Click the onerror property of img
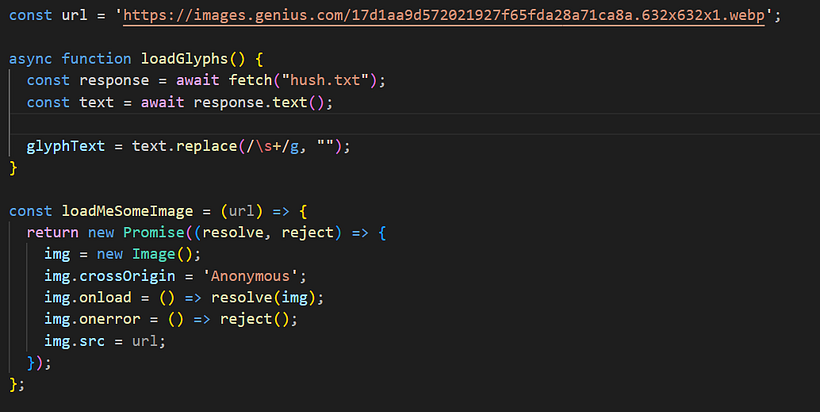Screen dimensions: 820x412 click(108, 319)
